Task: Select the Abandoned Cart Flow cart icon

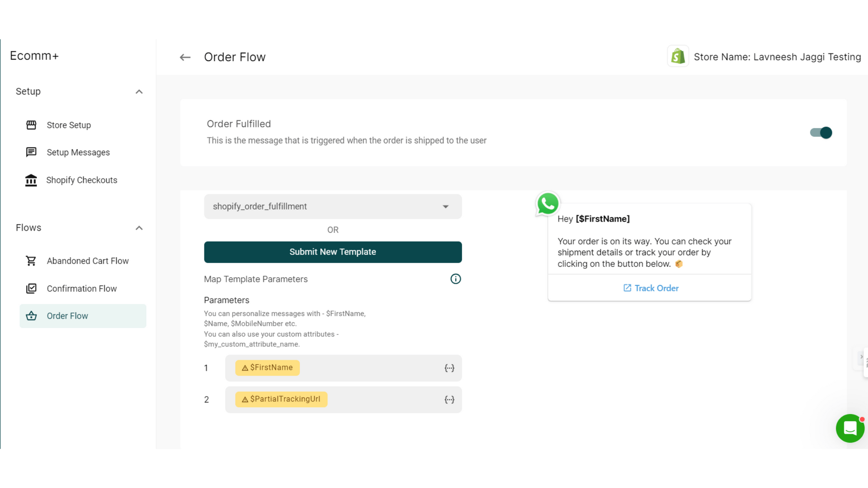Action: point(31,261)
